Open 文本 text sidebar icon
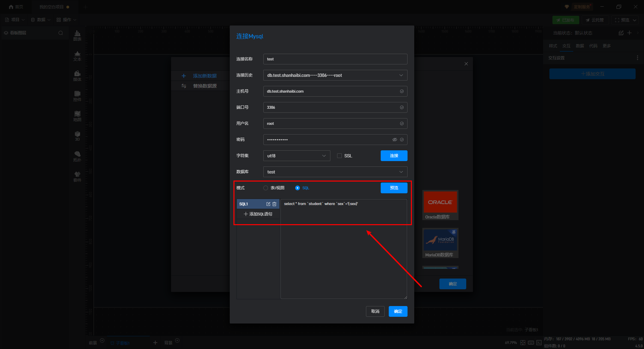Image resolution: width=644 pixels, height=349 pixels. 77,56
